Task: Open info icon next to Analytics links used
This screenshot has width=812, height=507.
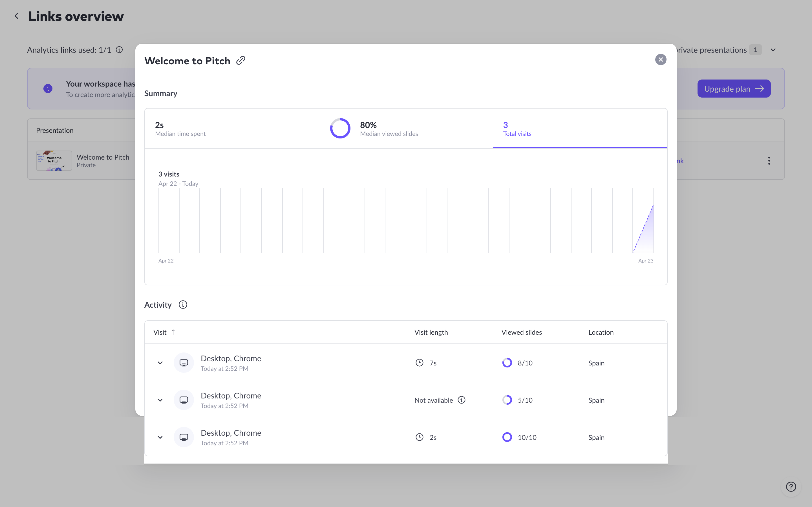Action: pos(119,50)
